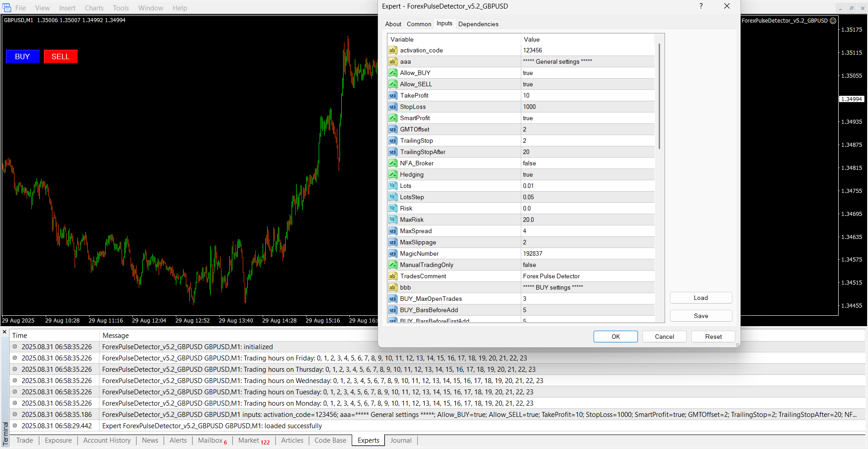Viewport: 868px width, 449px height.
Task: Switch to the Dependencies tab
Action: pos(478,24)
